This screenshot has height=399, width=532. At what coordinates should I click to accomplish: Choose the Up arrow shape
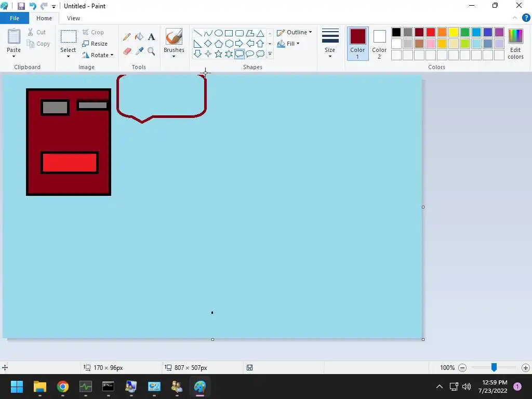[x=260, y=44]
